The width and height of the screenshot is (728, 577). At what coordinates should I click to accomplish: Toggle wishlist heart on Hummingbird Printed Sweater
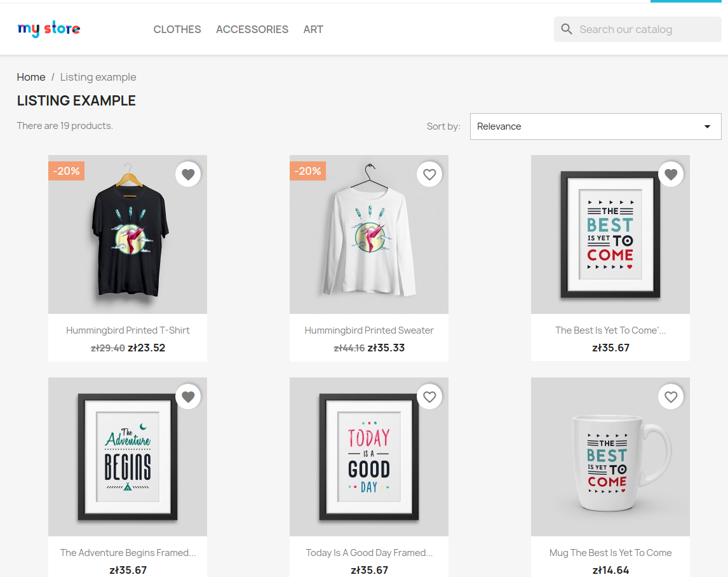coord(429,174)
